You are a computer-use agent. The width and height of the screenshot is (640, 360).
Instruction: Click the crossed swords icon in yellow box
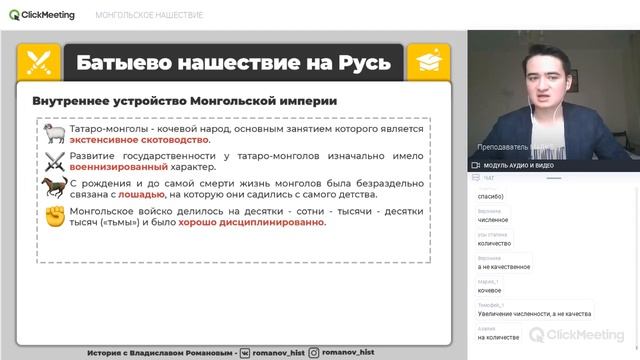pos(39,62)
